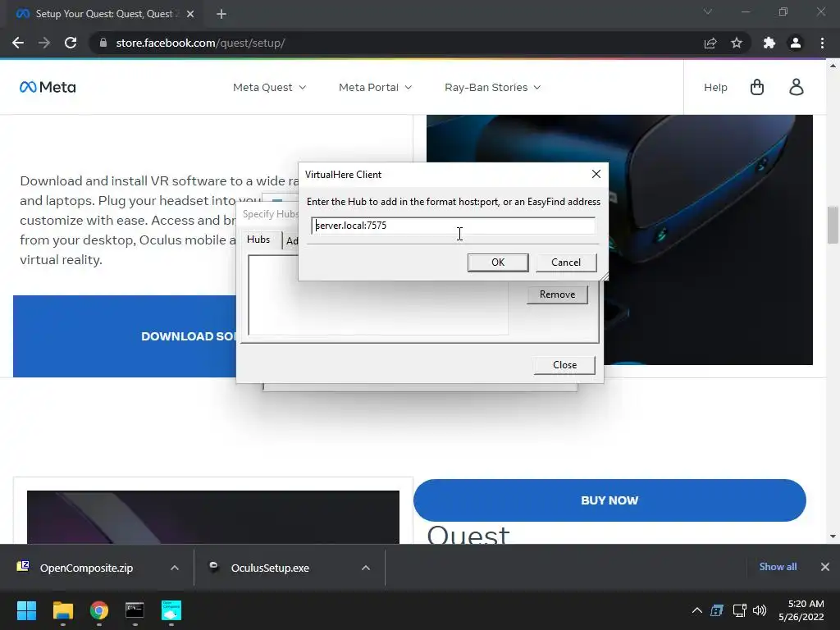
Task: Close the downloads bar
Action: [825, 566]
